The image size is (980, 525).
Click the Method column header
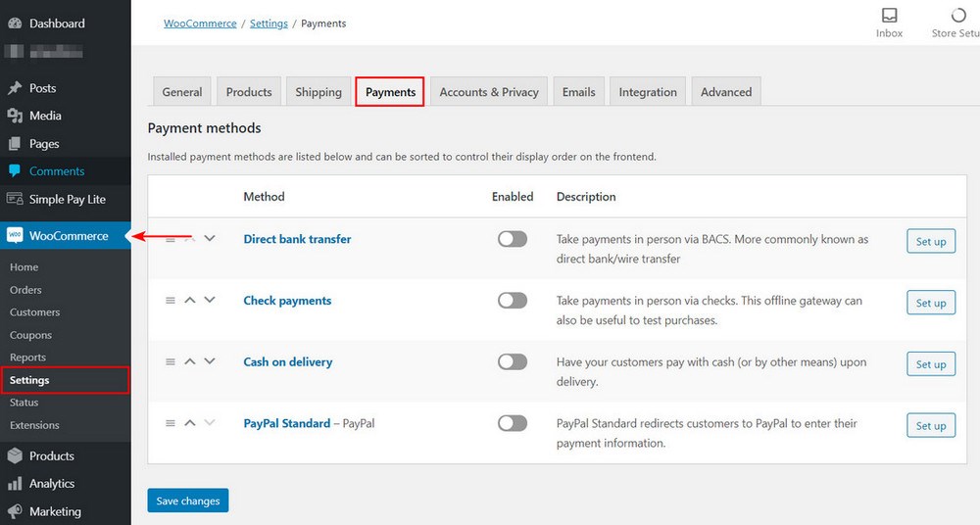[x=265, y=196]
